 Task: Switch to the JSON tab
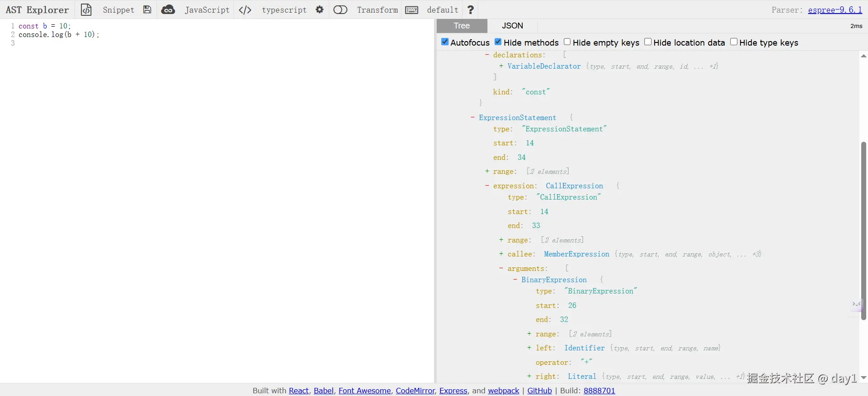click(x=512, y=26)
